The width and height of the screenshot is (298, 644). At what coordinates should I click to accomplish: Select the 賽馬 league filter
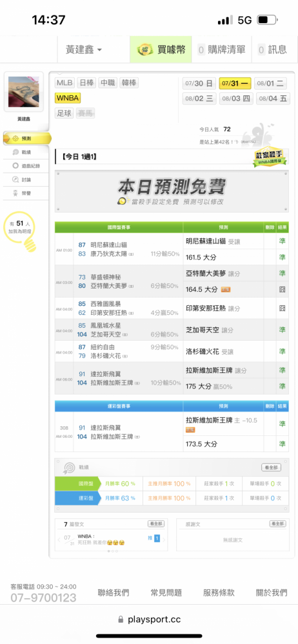[x=86, y=113]
